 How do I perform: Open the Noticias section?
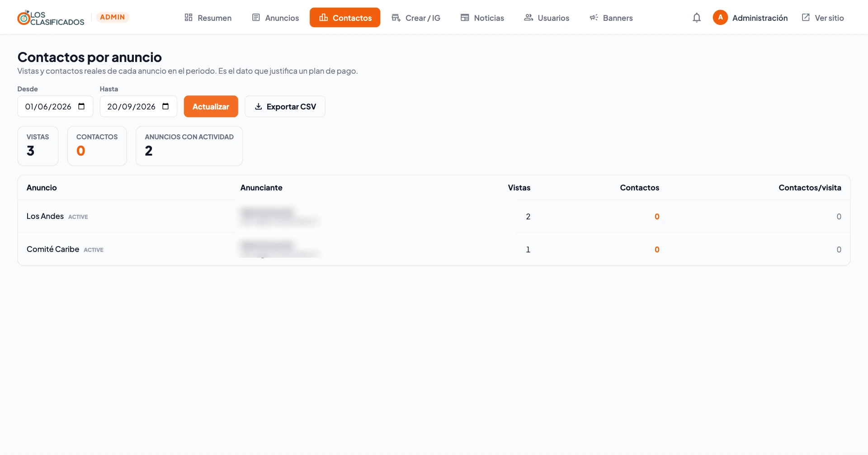(482, 18)
